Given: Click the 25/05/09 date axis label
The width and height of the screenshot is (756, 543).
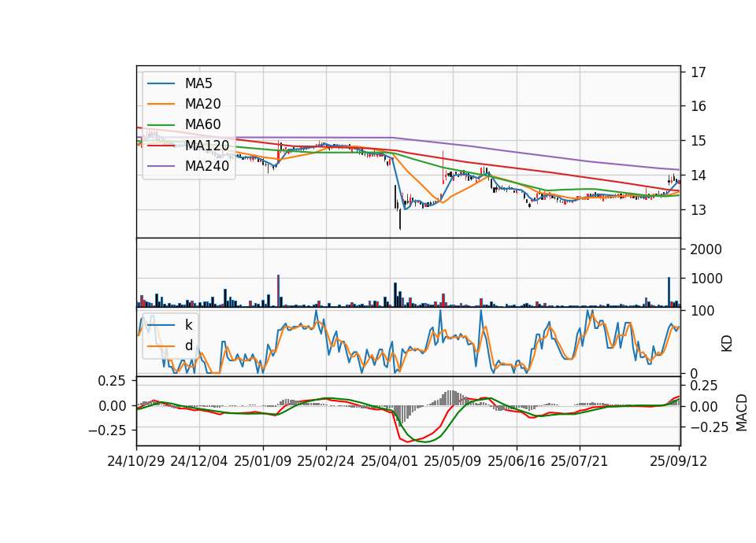Looking at the screenshot, I should (453, 461).
